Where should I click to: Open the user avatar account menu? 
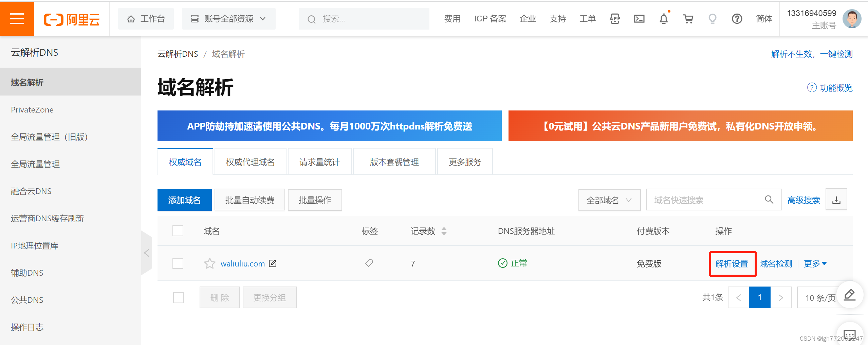[852, 19]
